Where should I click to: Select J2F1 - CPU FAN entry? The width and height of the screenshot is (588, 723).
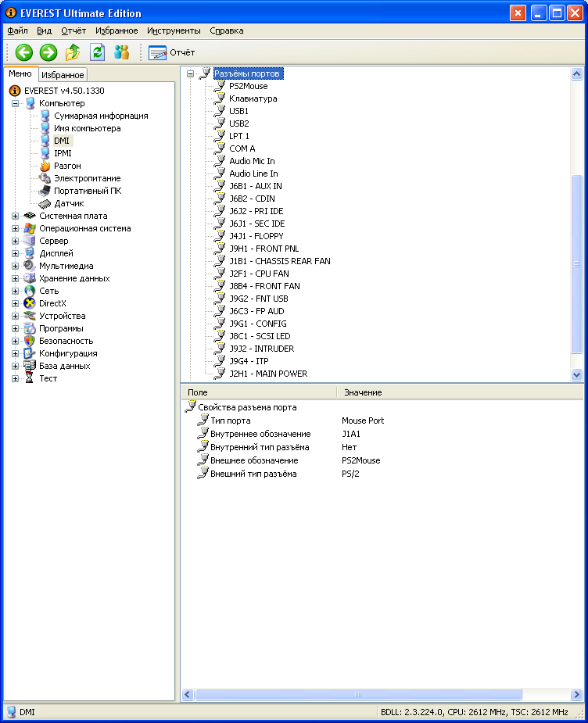[259, 274]
